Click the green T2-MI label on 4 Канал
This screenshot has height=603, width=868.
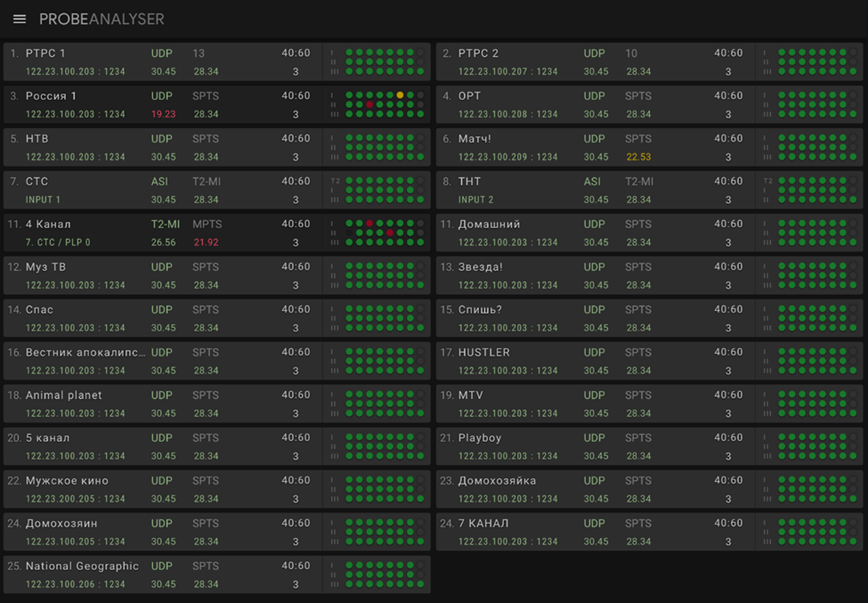click(166, 224)
